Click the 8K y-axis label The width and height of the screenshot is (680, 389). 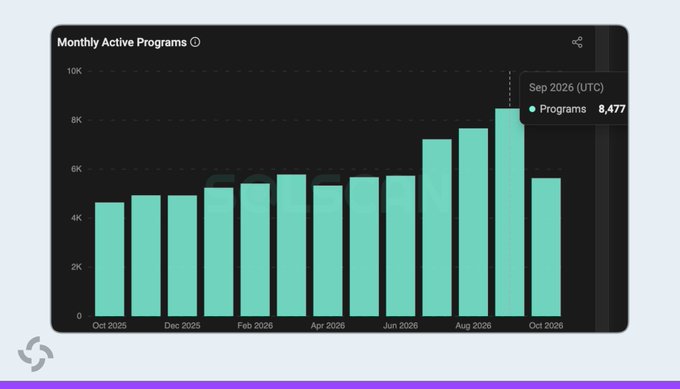click(x=76, y=120)
